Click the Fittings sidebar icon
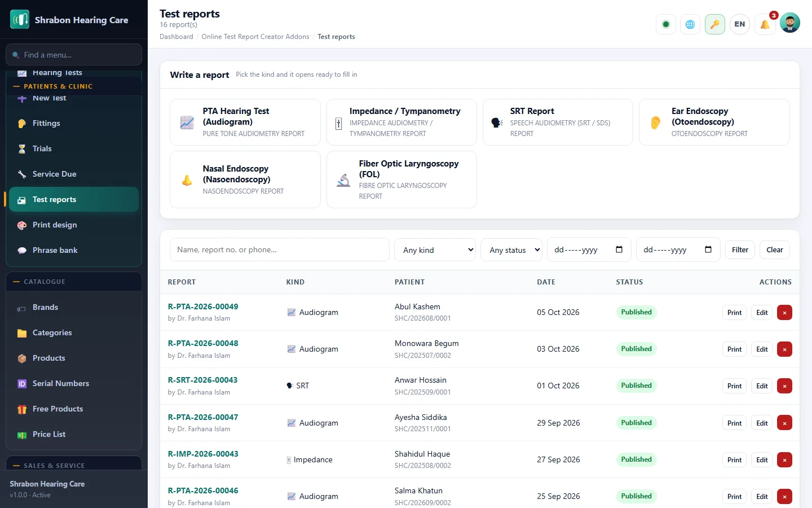The width and height of the screenshot is (812, 508). click(x=22, y=124)
